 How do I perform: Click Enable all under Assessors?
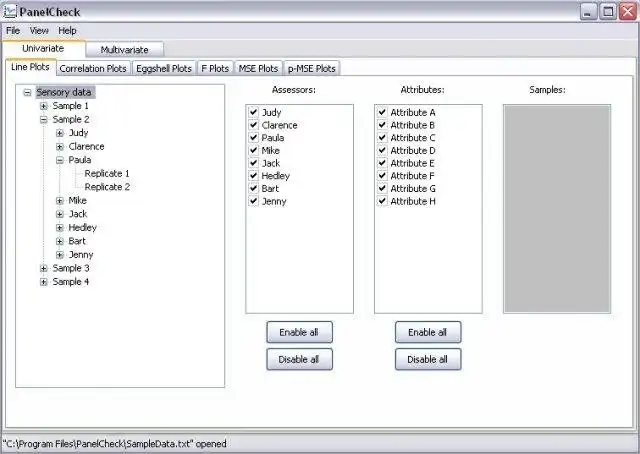[299, 332]
